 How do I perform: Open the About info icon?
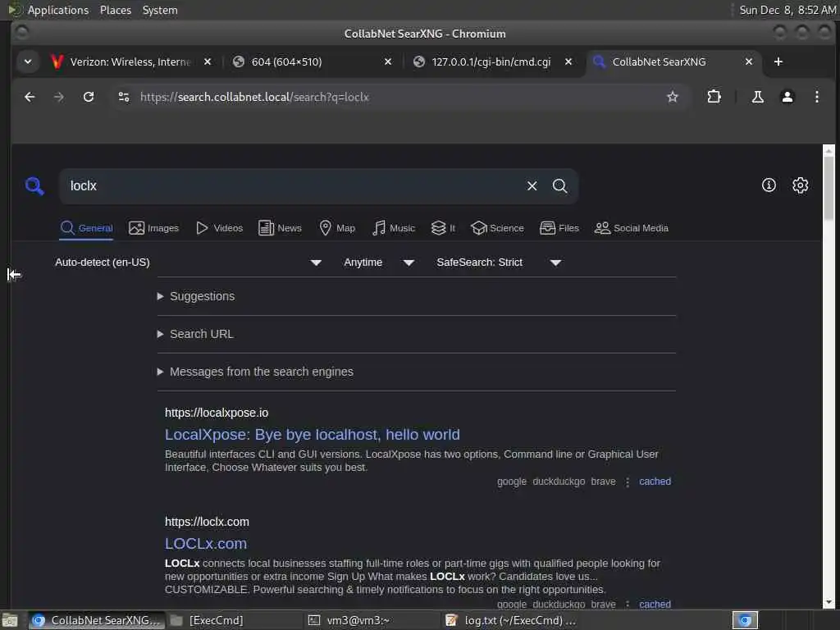(769, 185)
